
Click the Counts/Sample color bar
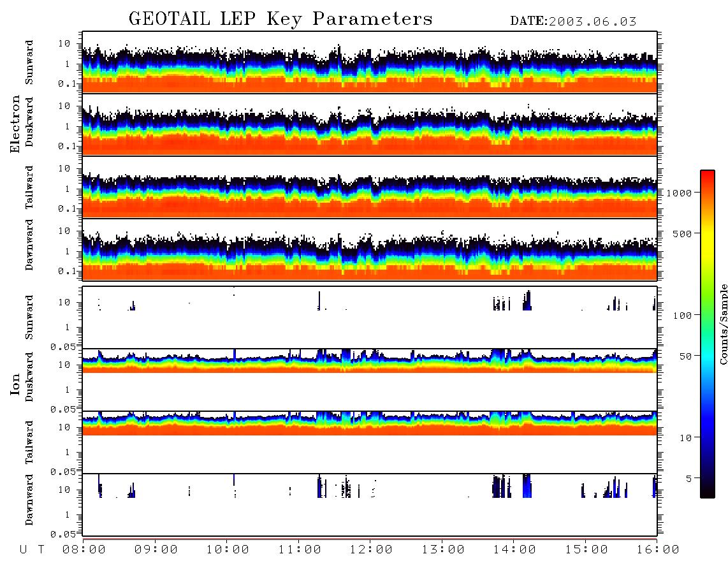pyautogui.click(x=707, y=334)
